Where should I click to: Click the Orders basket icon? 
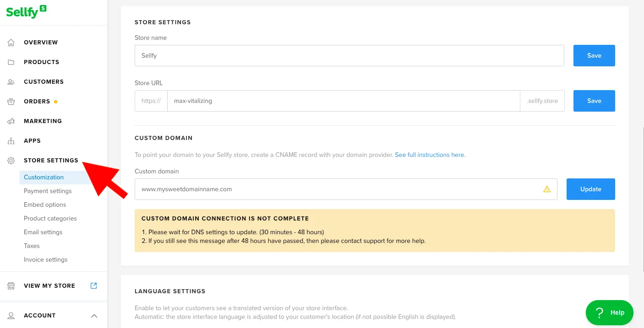point(11,102)
